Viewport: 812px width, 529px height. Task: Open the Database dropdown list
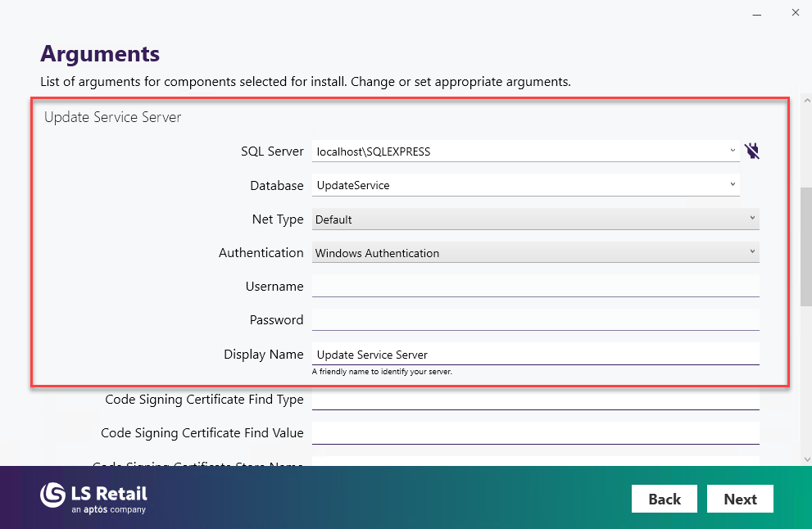click(733, 185)
